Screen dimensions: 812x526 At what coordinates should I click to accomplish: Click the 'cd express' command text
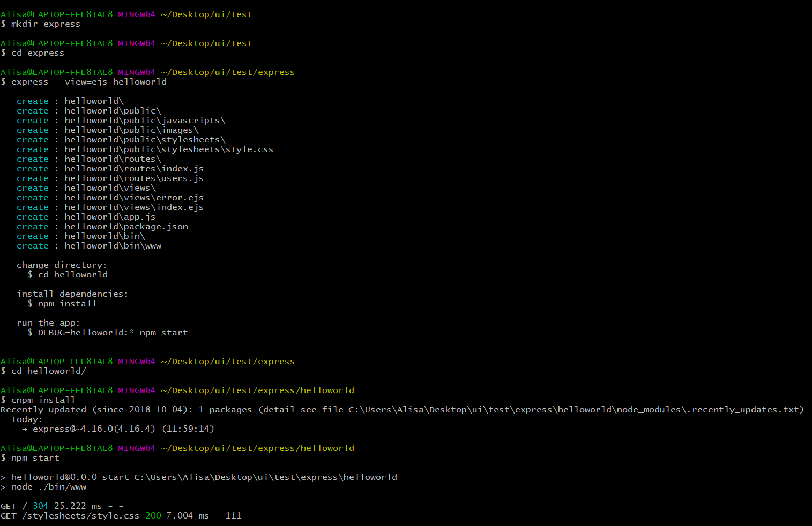click(38, 53)
